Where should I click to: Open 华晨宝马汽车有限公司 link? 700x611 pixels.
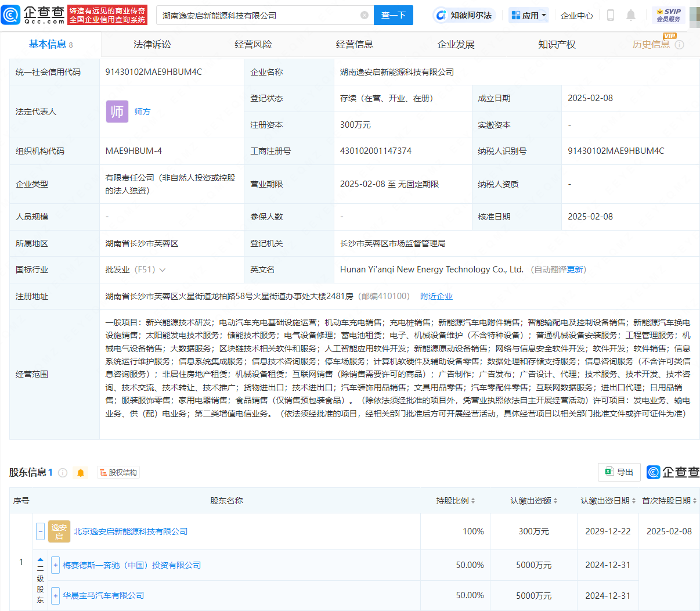103,595
